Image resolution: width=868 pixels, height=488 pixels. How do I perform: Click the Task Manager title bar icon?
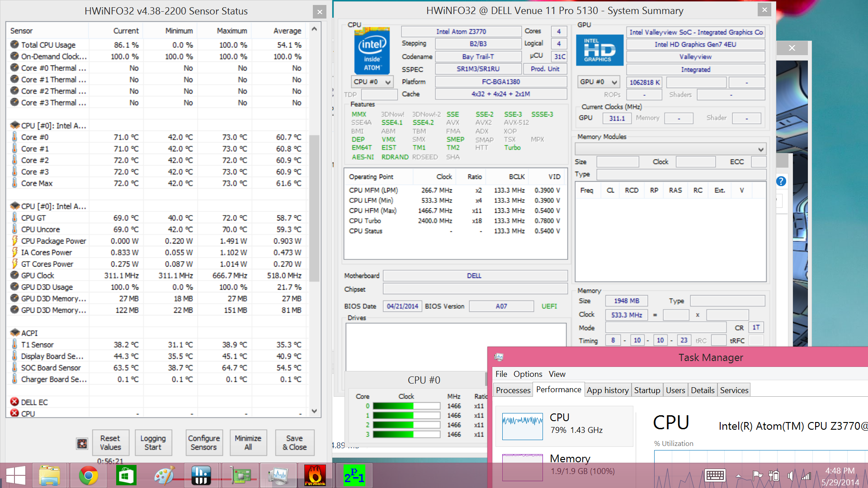pyautogui.click(x=499, y=357)
